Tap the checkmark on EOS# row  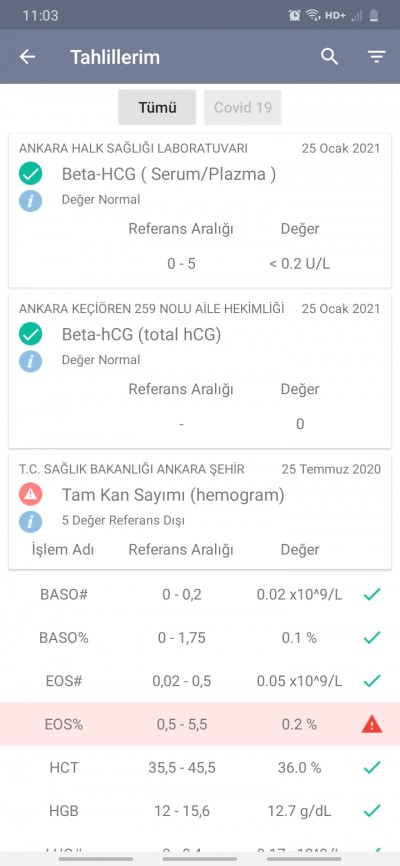372,680
